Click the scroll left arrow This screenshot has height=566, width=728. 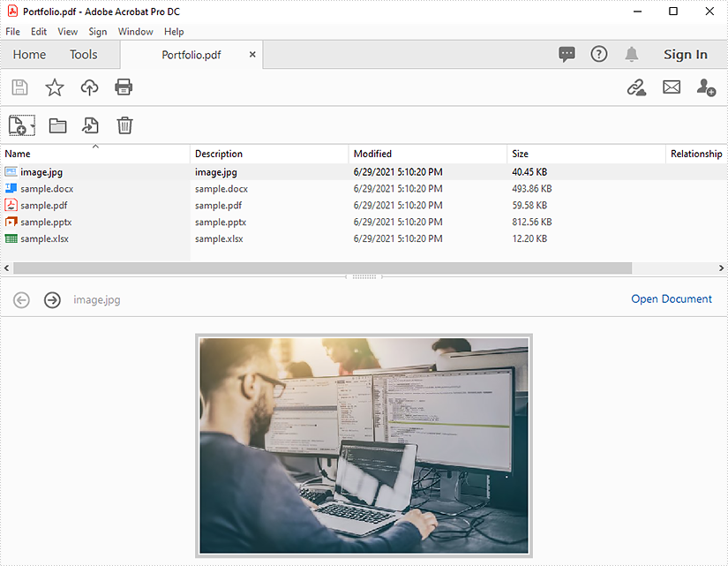coord(6,268)
